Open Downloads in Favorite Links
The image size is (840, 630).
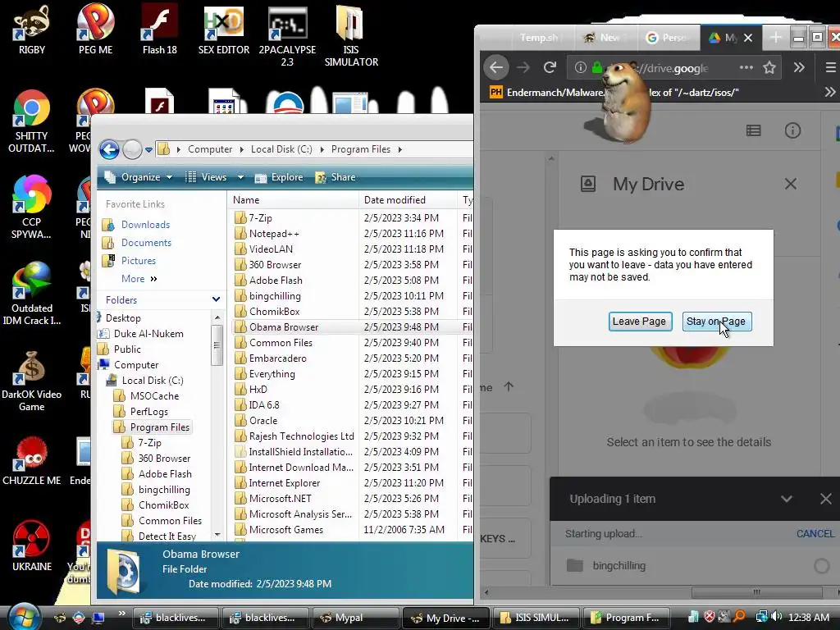coord(145,225)
